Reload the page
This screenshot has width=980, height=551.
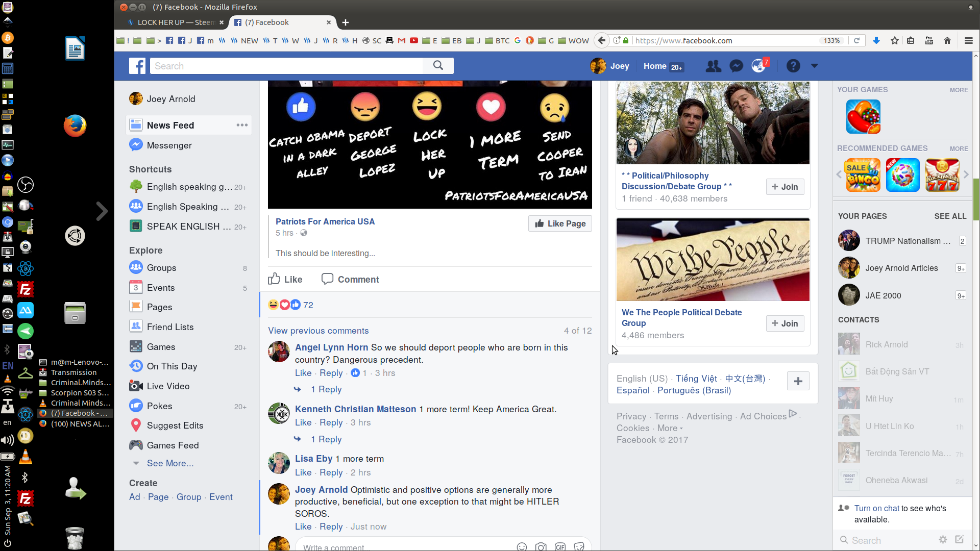point(856,40)
